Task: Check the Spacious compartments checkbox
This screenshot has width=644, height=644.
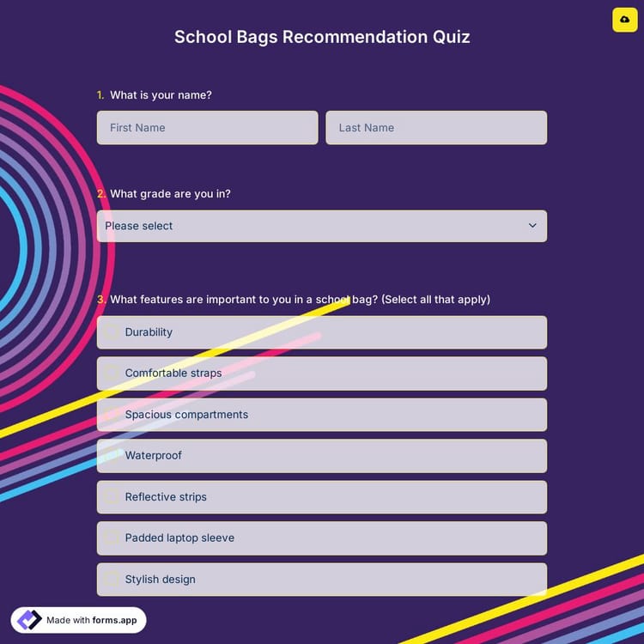Action: (x=112, y=415)
